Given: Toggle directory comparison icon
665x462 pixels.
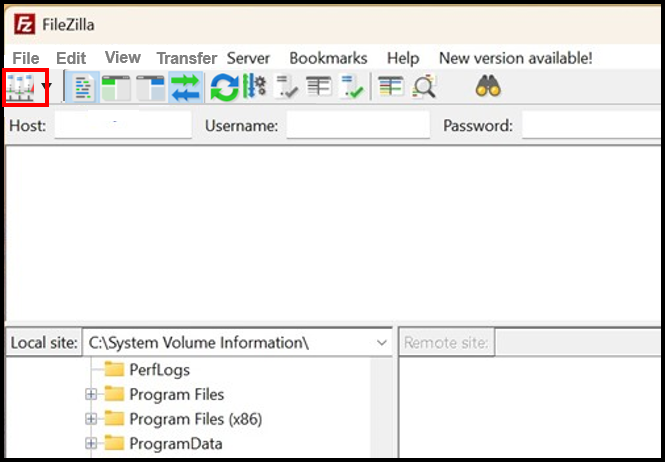Looking at the screenshot, I should [424, 87].
